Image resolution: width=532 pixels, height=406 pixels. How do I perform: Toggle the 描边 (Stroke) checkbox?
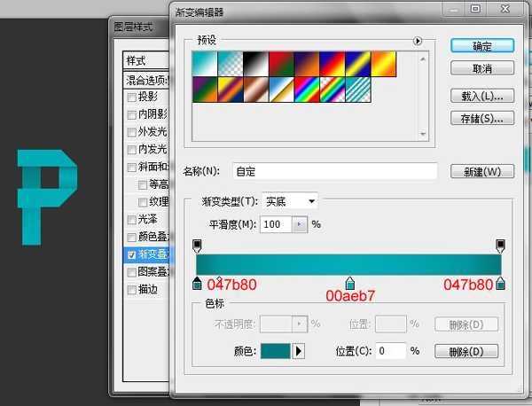click(132, 290)
